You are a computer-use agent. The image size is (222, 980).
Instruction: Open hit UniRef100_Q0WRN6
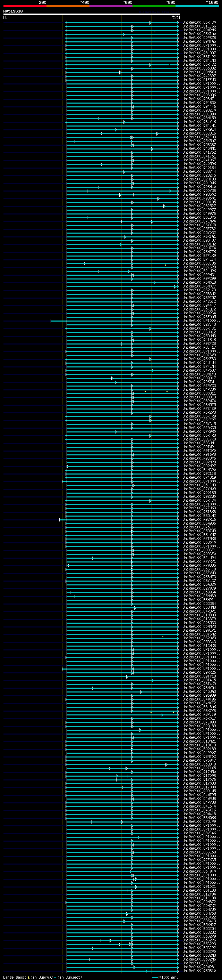click(199, 30)
